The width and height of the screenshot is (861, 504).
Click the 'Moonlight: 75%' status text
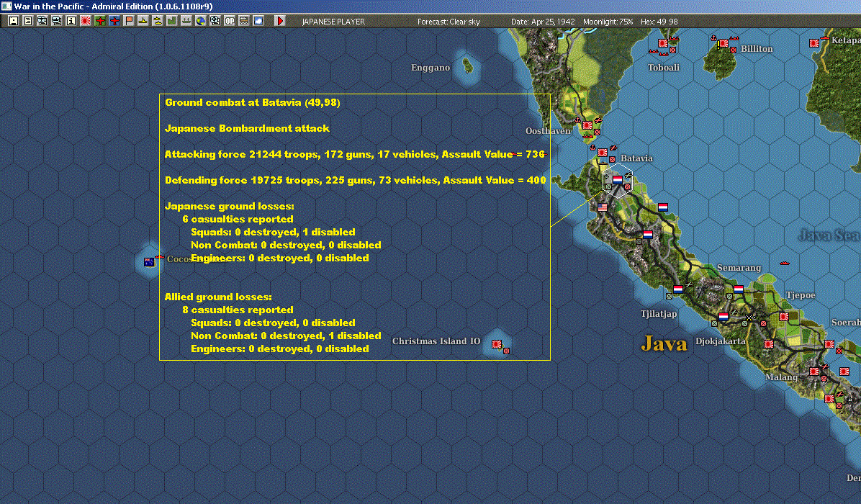[x=608, y=22]
